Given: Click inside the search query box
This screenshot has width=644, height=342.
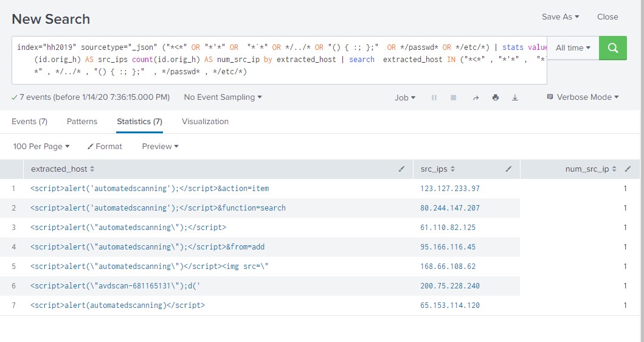Looking at the screenshot, I should pyautogui.click(x=274, y=60).
